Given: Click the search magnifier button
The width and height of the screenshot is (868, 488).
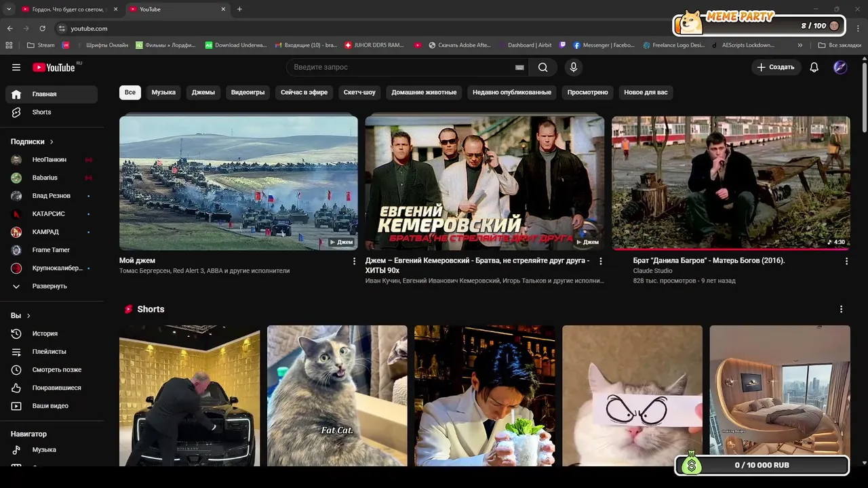Looking at the screenshot, I should point(542,67).
